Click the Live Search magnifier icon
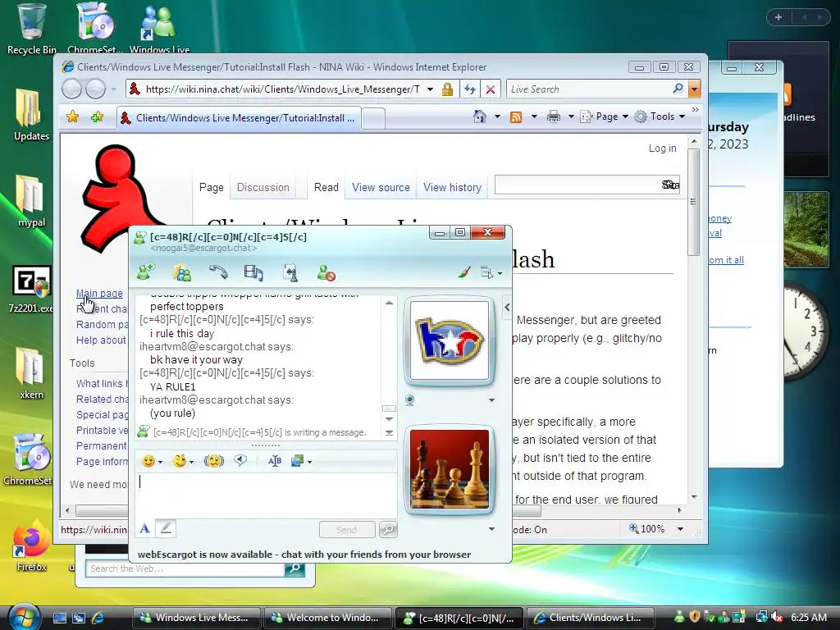Image resolution: width=840 pixels, height=630 pixels. click(x=678, y=89)
